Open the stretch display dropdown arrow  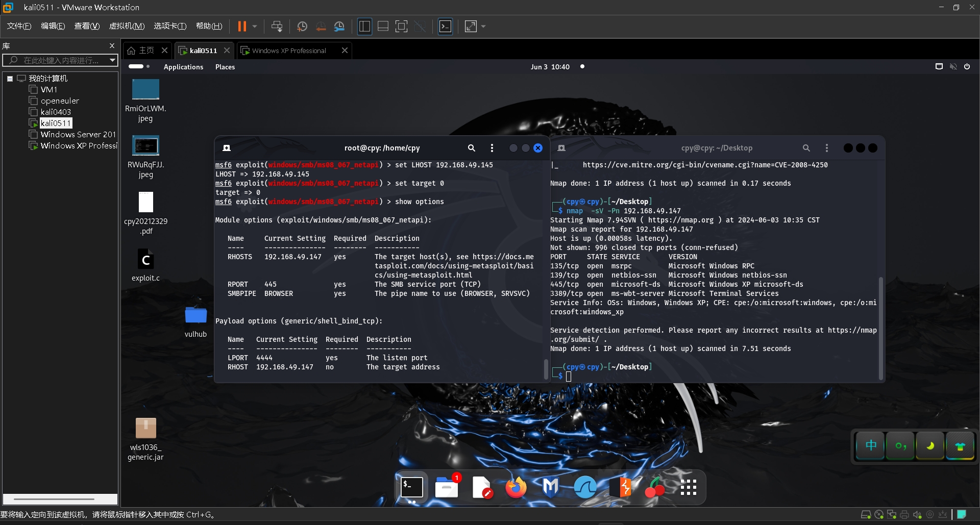[x=483, y=26]
